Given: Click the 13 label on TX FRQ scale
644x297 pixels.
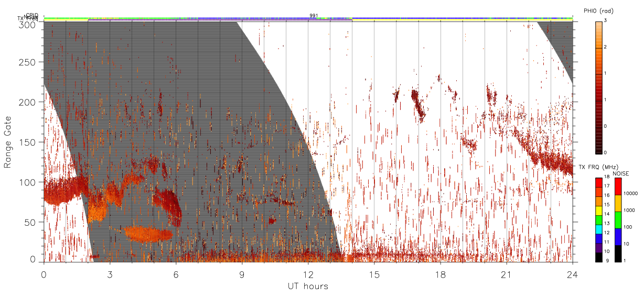Looking at the screenshot, I should [x=606, y=224].
